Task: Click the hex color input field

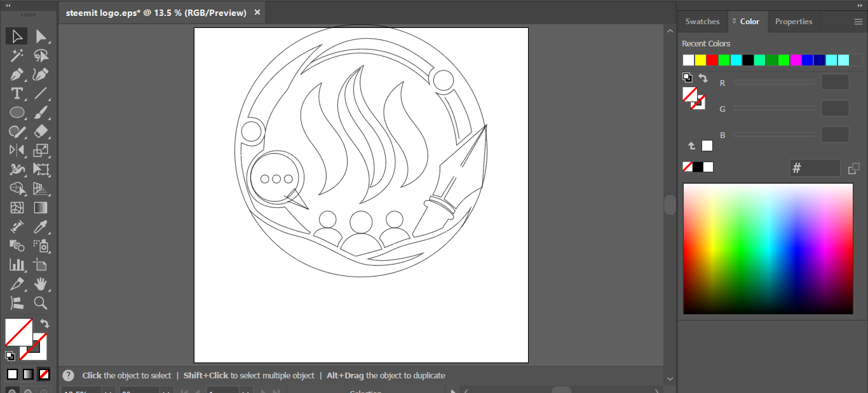Action: 815,168
